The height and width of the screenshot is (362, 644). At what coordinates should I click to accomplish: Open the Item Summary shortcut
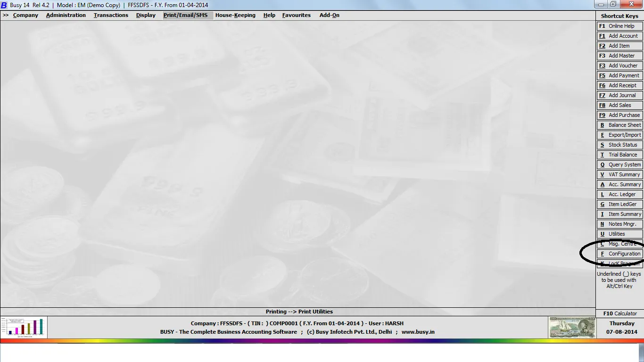click(x=619, y=214)
